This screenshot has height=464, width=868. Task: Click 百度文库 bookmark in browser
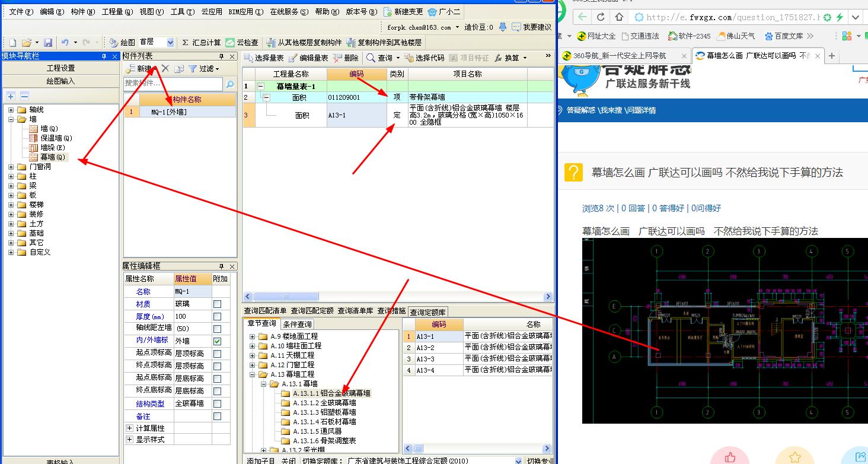pyautogui.click(x=784, y=36)
